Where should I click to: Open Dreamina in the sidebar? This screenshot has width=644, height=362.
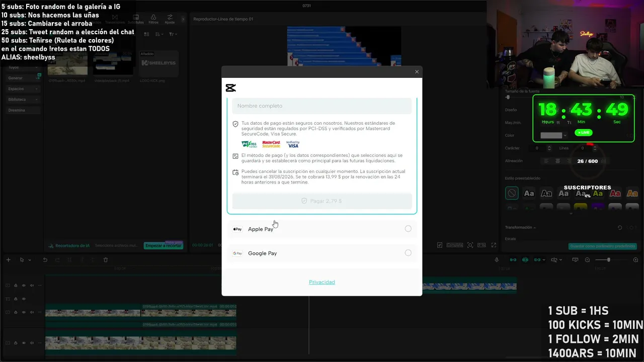click(23, 110)
